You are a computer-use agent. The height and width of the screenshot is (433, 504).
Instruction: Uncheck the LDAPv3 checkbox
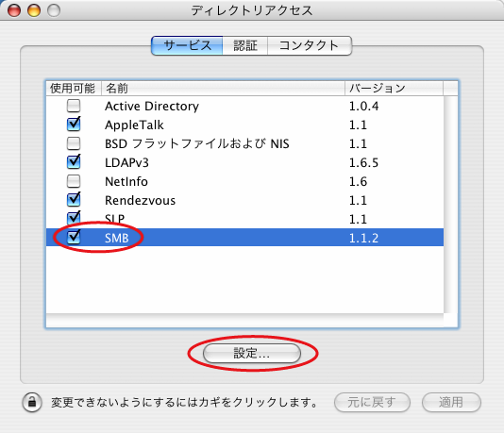(x=74, y=162)
